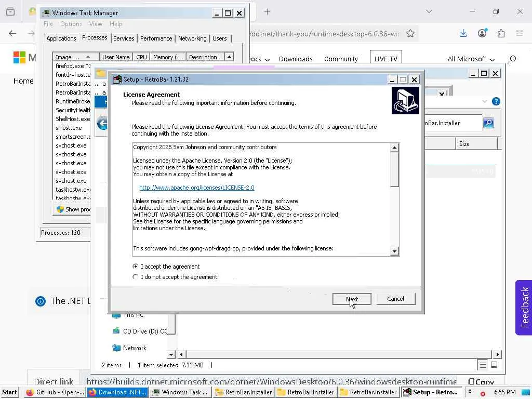532x399 pixels.
Task: Open Users tab in Task Manager
Action: click(x=220, y=38)
